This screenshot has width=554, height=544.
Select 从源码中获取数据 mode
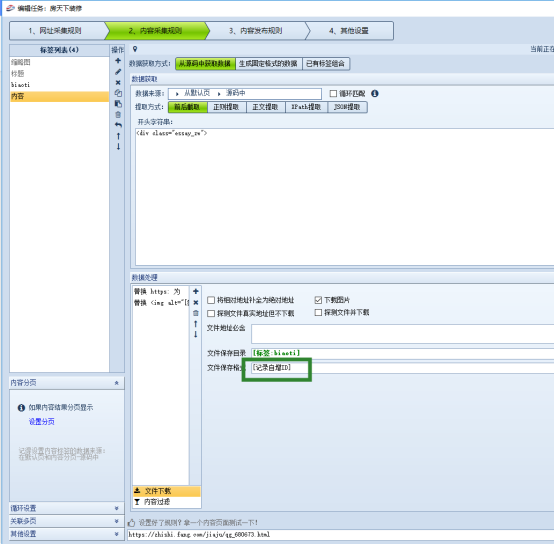tap(205, 64)
